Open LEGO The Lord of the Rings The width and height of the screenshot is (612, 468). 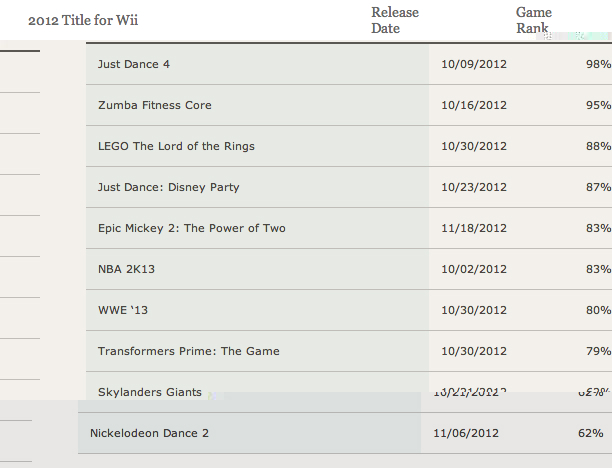tap(176, 146)
